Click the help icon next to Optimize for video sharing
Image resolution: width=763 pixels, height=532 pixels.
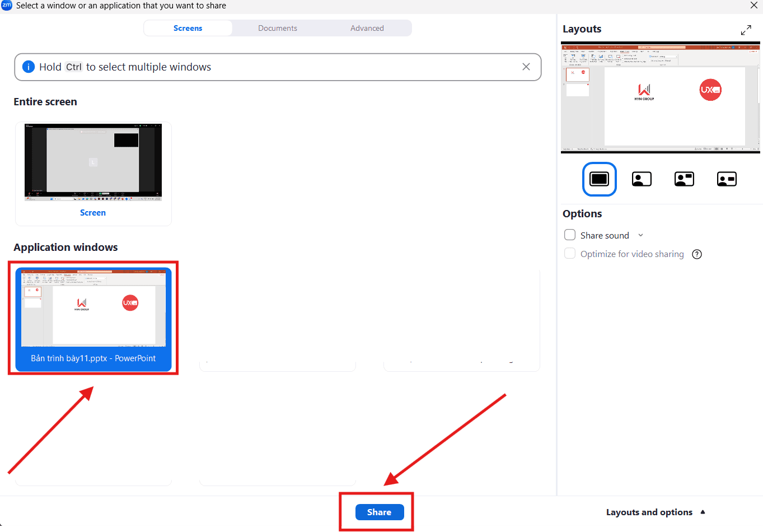click(x=696, y=254)
